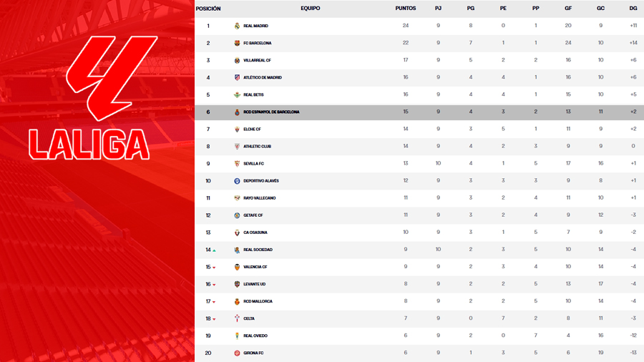Click the Valencia CF club crest
This screenshot has height=362, width=644.
[x=238, y=267]
